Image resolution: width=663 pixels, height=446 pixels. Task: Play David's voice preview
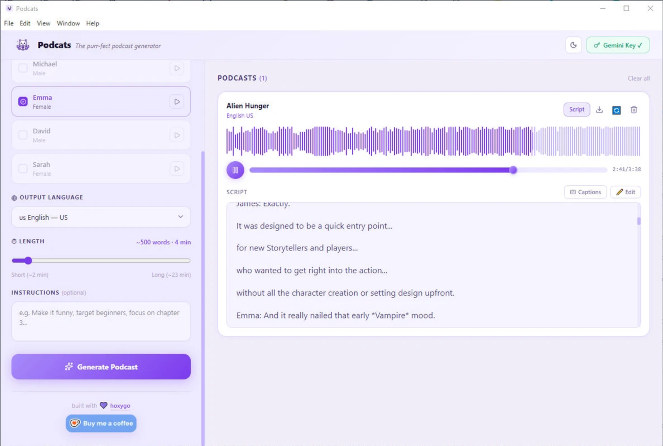click(176, 134)
